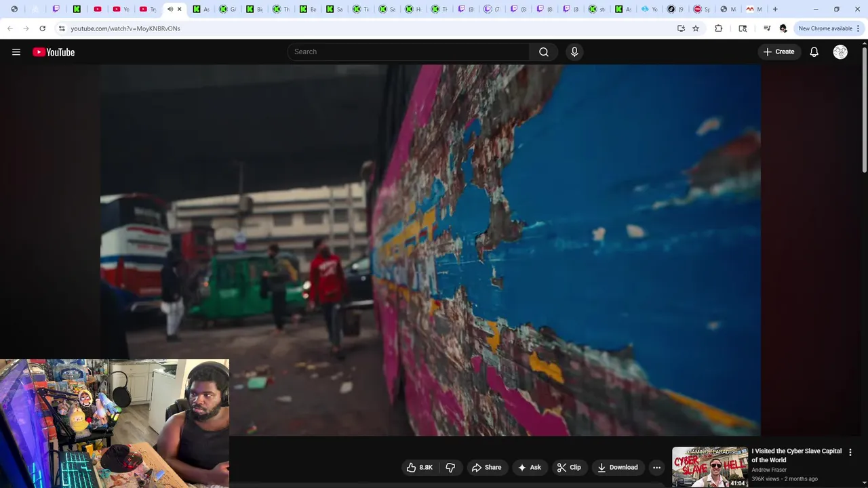The image size is (868, 488).
Task: Bookmark this page with the star
Action: coord(696,28)
